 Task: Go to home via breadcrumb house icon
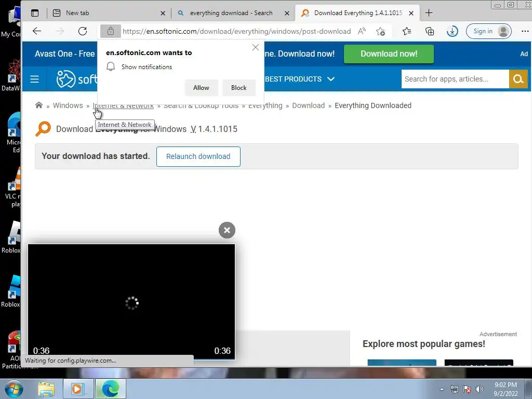pyautogui.click(x=39, y=105)
